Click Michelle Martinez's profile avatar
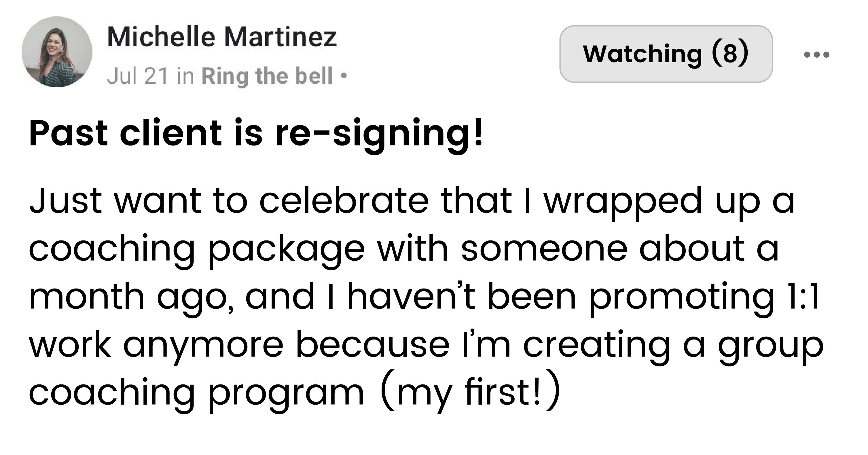The height and width of the screenshot is (455, 868). (57, 52)
